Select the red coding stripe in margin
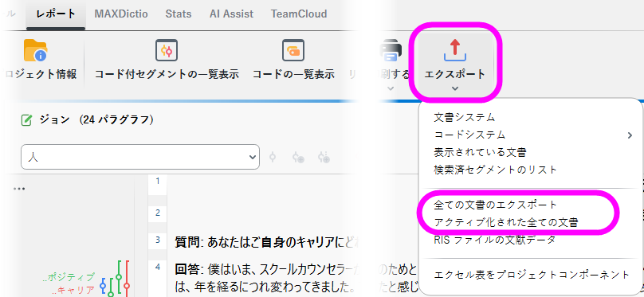 127,278
